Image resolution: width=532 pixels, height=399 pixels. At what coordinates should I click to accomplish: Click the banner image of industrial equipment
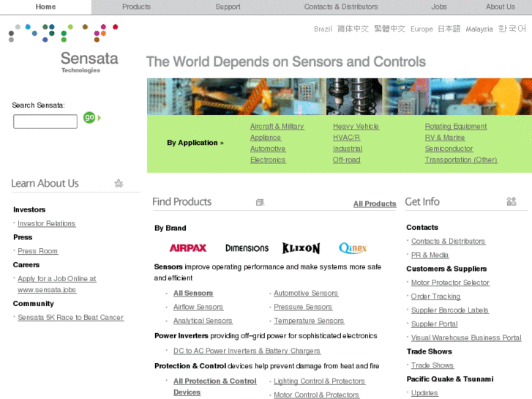point(340,97)
